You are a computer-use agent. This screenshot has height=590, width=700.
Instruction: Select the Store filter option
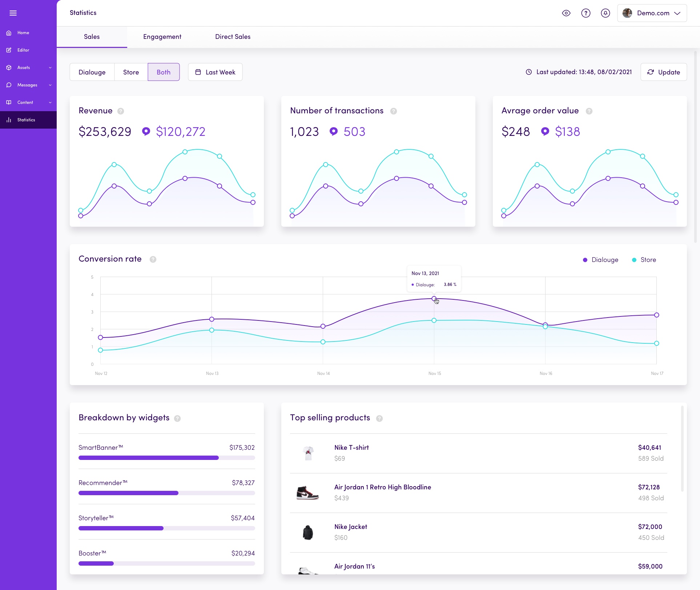131,72
